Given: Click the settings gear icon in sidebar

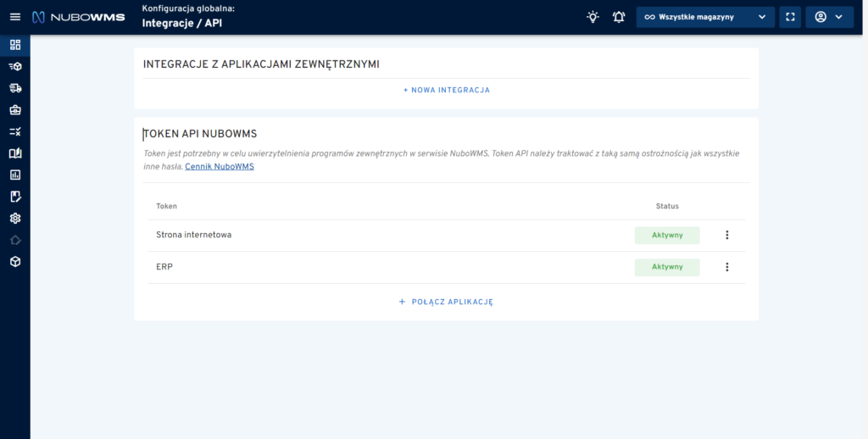Looking at the screenshot, I should (15, 219).
